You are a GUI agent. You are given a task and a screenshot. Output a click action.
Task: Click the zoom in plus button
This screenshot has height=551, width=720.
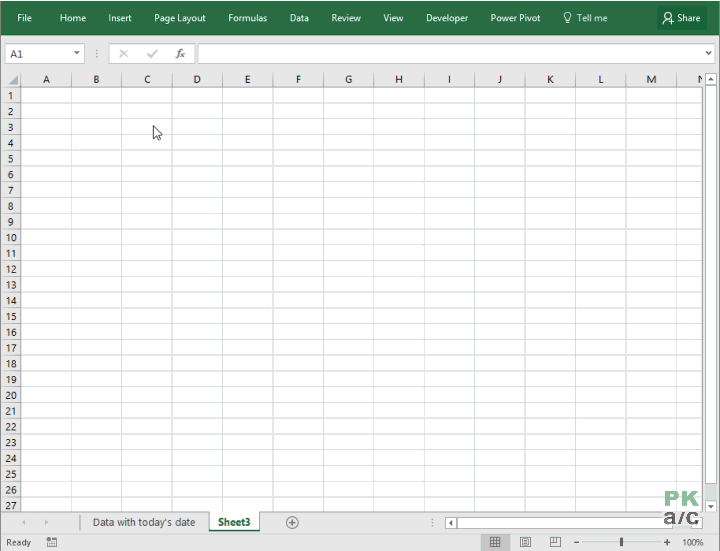pyautogui.click(x=667, y=542)
